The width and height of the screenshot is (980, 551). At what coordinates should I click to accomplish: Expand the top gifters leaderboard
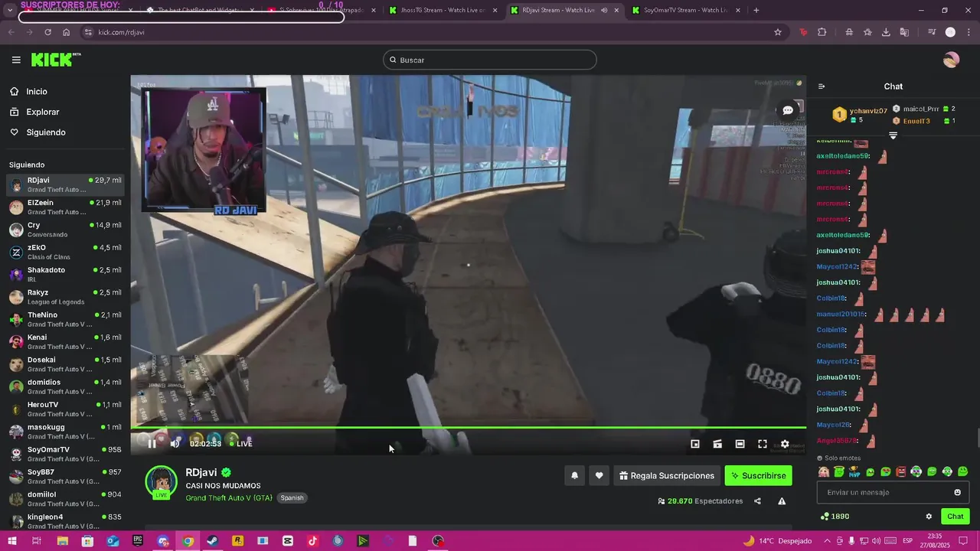coord(893,135)
